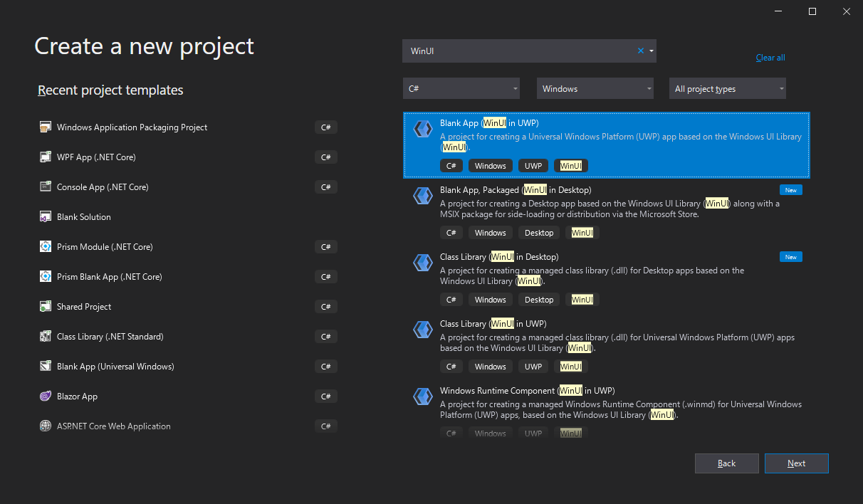Click the ASP.NET Core Web Application icon
This screenshot has height=504, width=863.
(x=46, y=426)
